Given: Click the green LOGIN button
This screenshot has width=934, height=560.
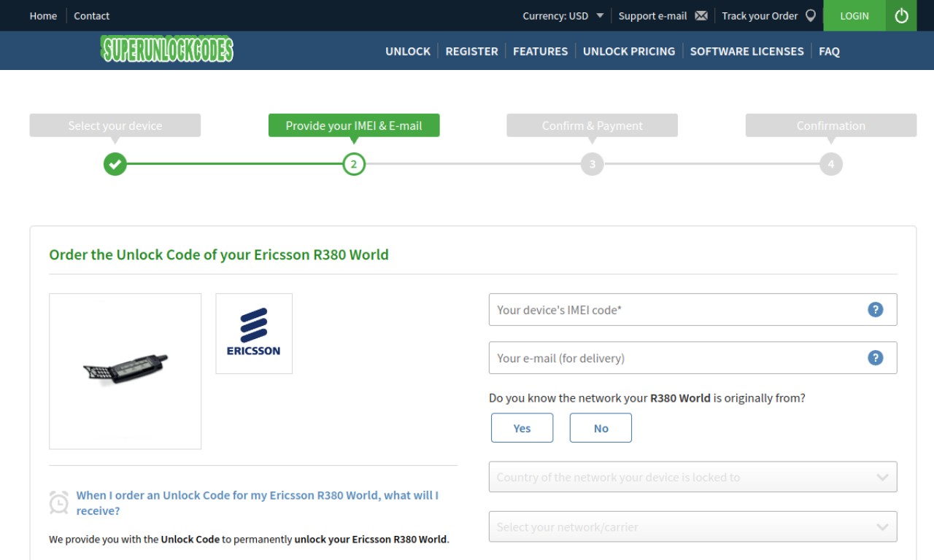Looking at the screenshot, I should tap(854, 15).
